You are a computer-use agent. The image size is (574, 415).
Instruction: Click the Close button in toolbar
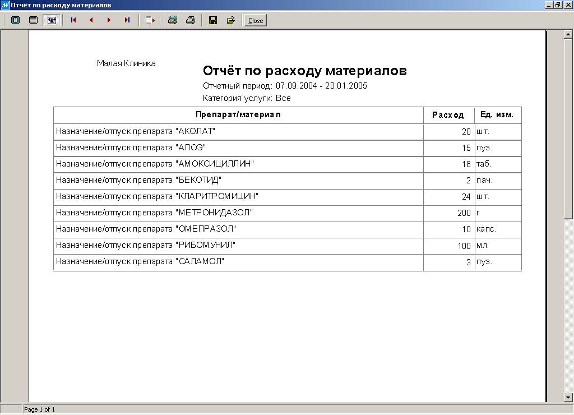[255, 20]
